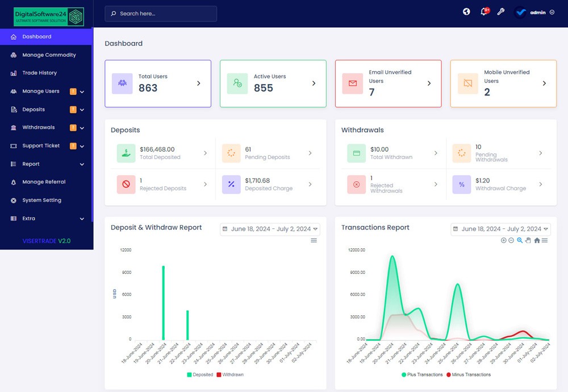
Task: View the Pending Deposits details
Action: point(268,153)
